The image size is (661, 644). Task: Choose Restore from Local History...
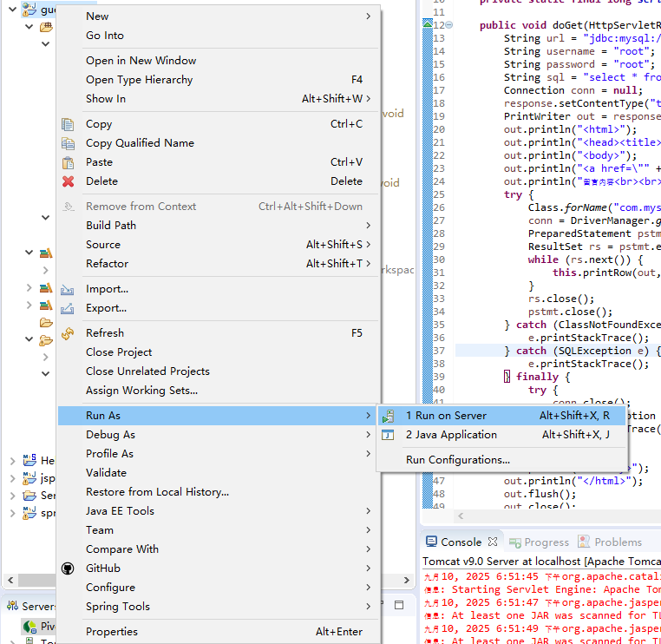[219, 492]
